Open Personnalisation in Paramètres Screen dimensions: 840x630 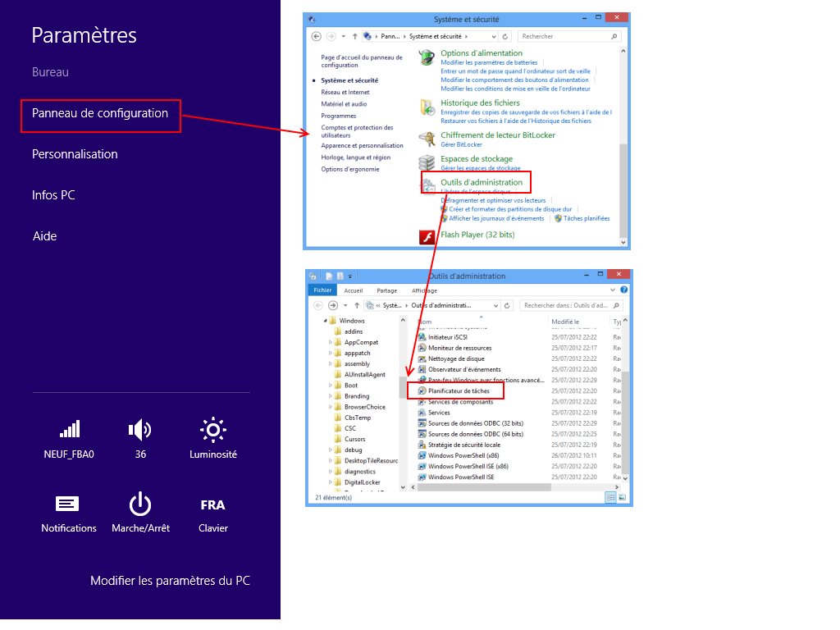pyautogui.click(x=75, y=154)
